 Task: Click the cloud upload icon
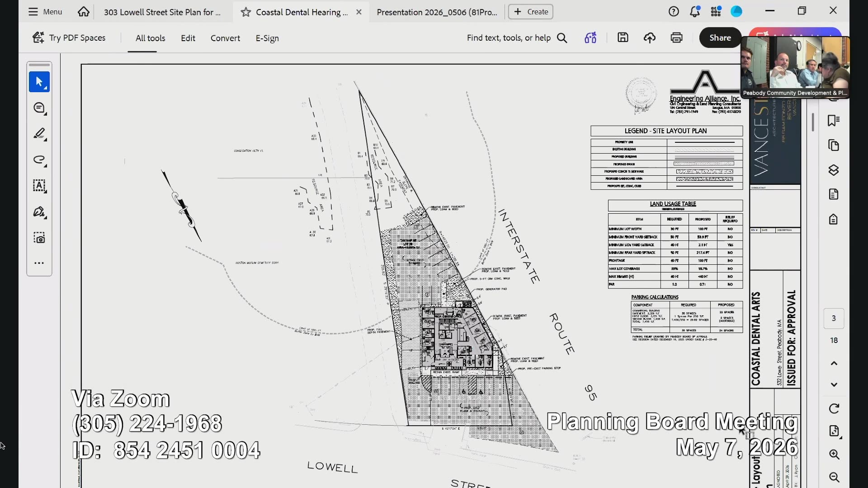[x=650, y=38]
